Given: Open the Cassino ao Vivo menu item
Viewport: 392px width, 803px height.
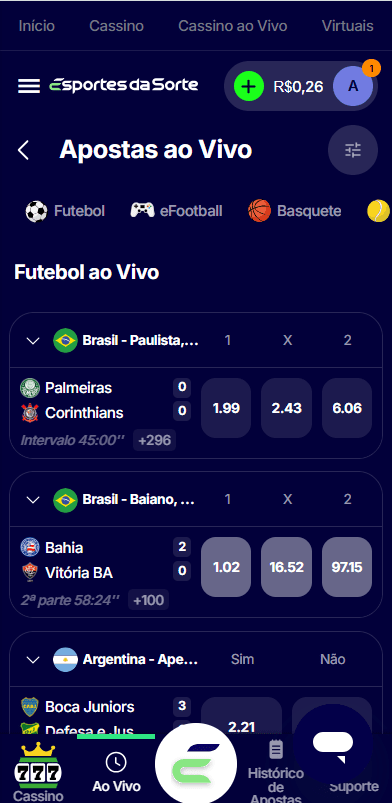Looking at the screenshot, I should 233,26.
